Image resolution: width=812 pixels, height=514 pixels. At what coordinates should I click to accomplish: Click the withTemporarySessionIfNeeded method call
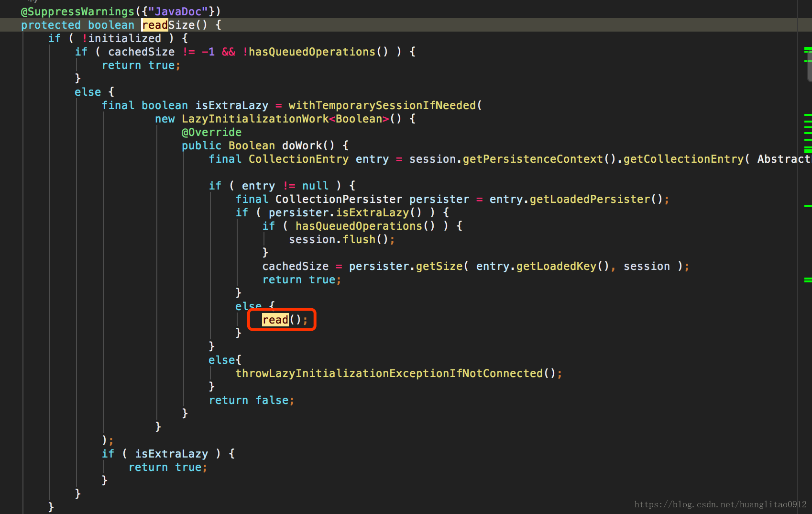click(382, 105)
